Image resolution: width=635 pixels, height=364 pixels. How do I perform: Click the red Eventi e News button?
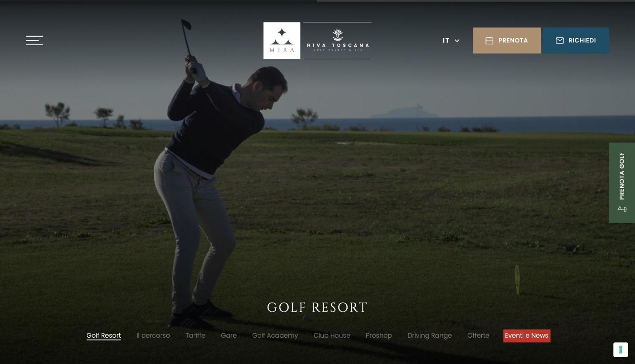[x=527, y=336]
